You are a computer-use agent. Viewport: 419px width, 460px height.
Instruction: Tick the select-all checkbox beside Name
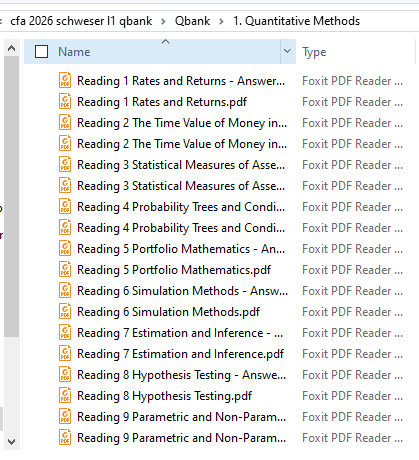click(x=41, y=52)
